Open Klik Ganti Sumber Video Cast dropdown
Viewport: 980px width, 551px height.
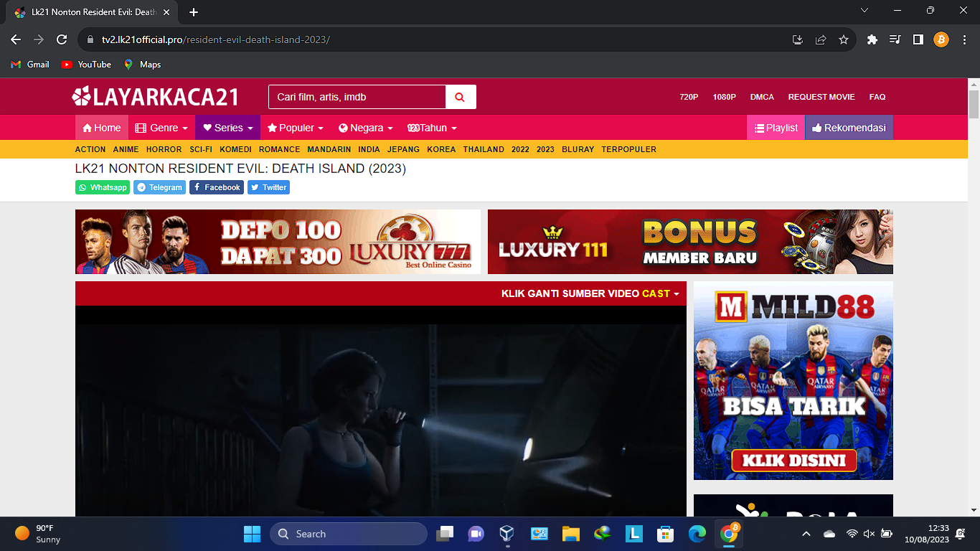[x=590, y=293]
